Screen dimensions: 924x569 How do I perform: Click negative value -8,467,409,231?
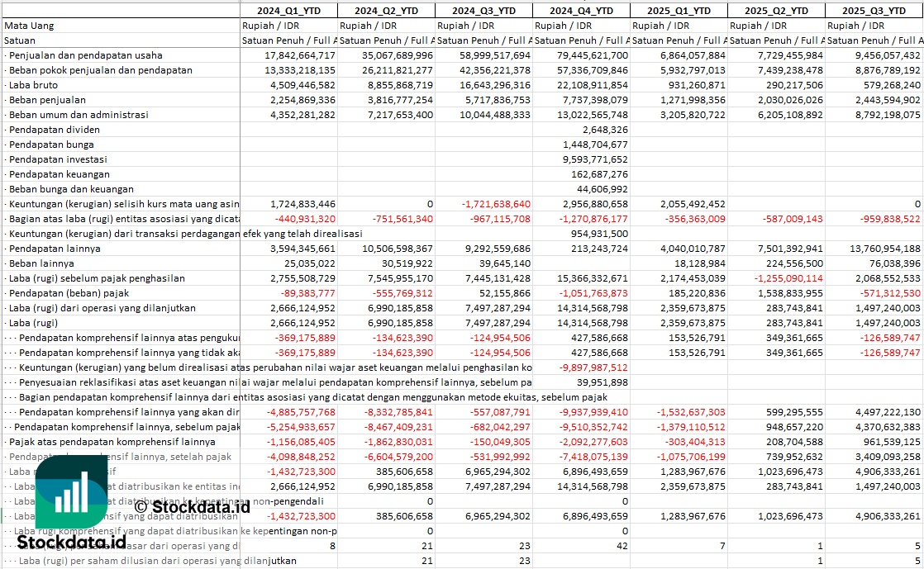pos(399,427)
